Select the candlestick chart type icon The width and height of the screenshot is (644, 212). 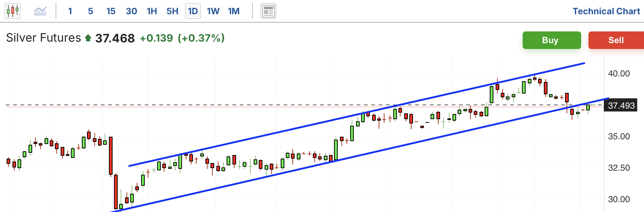tap(12, 11)
